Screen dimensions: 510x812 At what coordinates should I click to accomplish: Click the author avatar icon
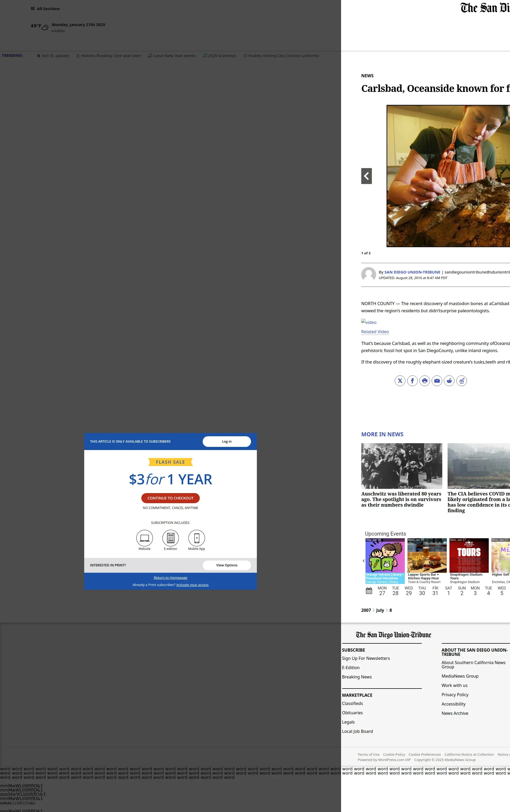(369, 275)
